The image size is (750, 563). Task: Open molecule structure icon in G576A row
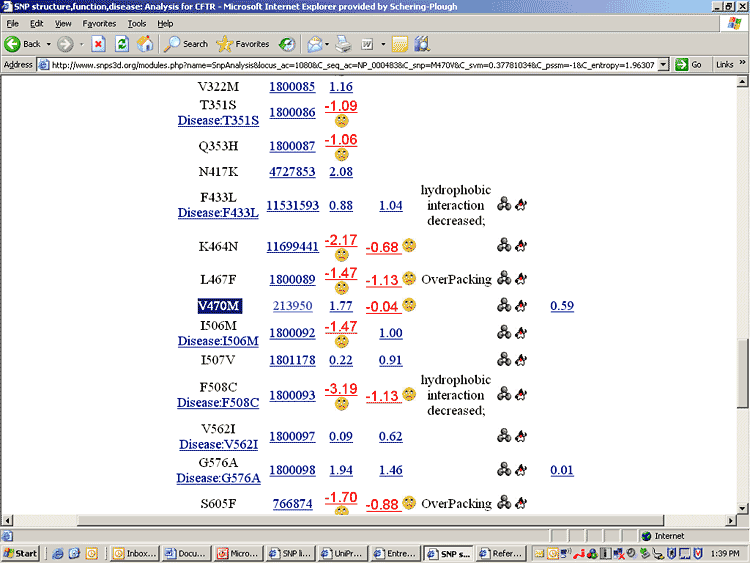click(x=504, y=469)
